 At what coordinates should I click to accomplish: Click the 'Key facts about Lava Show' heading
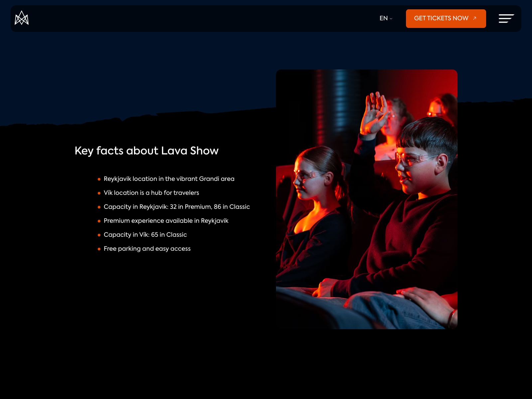[x=147, y=151]
